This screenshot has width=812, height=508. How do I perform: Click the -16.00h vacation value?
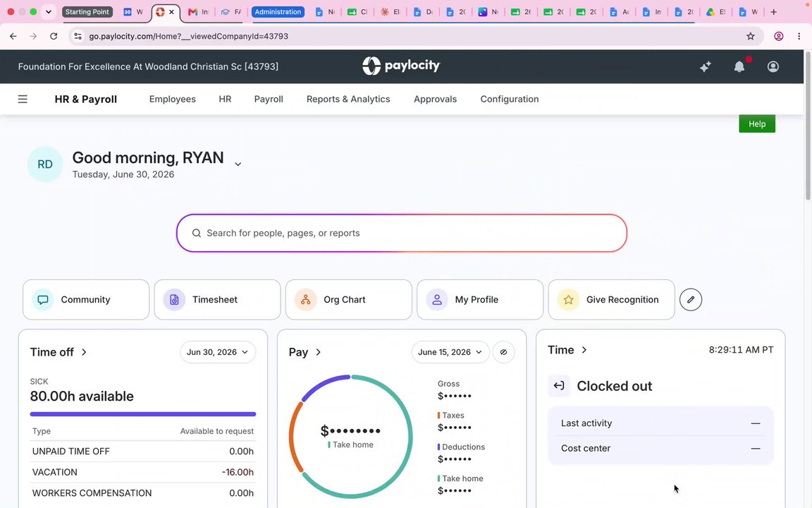[x=238, y=472]
